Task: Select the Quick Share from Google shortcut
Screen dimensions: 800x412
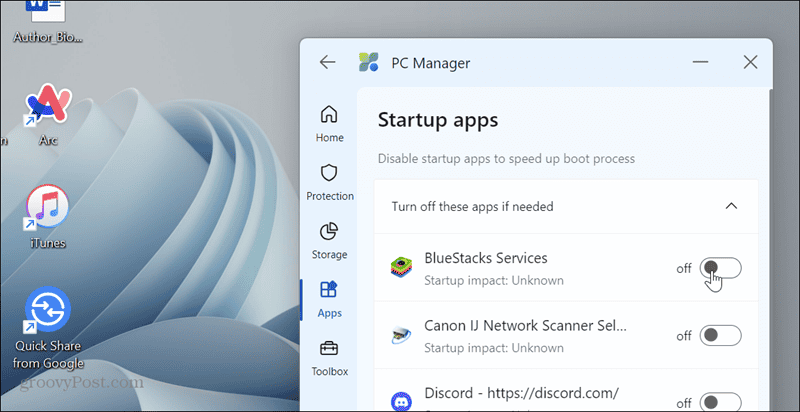Action: pyautogui.click(x=48, y=328)
